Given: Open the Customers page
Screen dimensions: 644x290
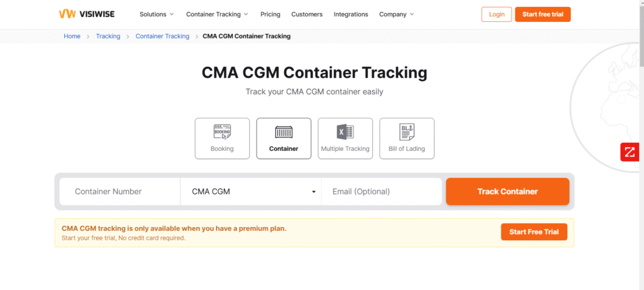Looking at the screenshot, I should tap(307, 14).
